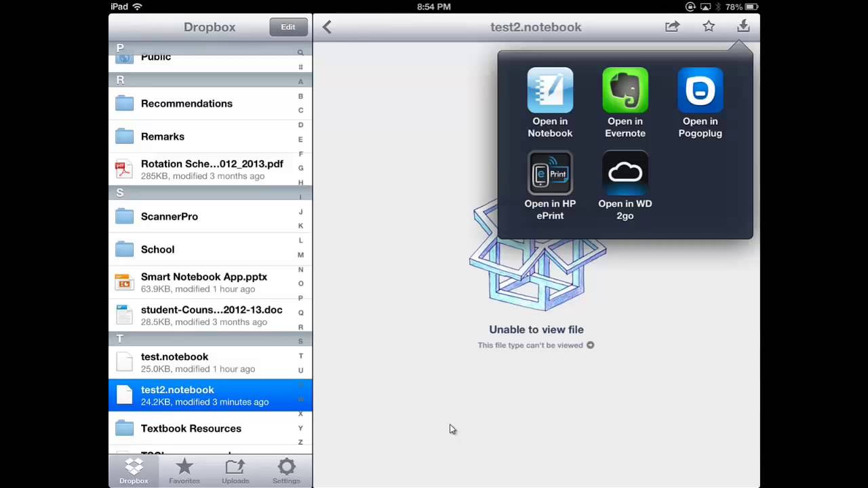Open file in Evernote app
Image resolution: width=868 pixels, height=488 pixels.
625,103
